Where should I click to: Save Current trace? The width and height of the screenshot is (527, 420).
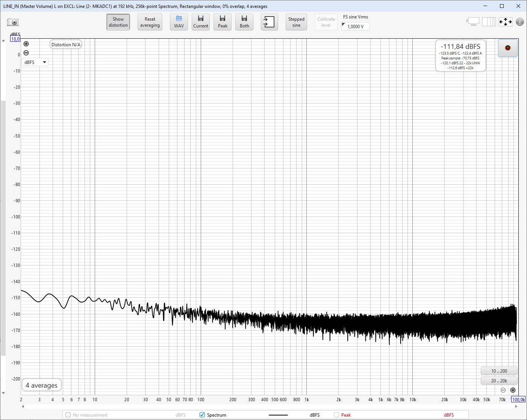tap(201, 22)
